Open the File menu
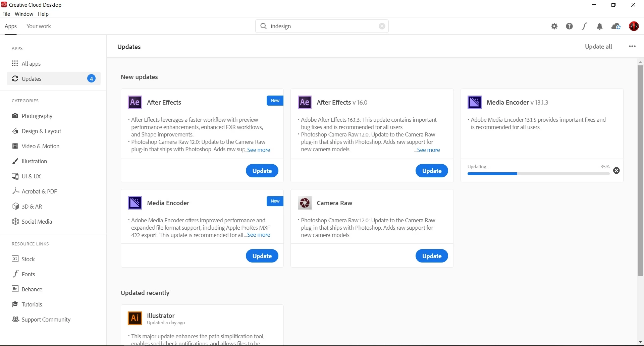This screenshot has width=644, height=346. 6,14
